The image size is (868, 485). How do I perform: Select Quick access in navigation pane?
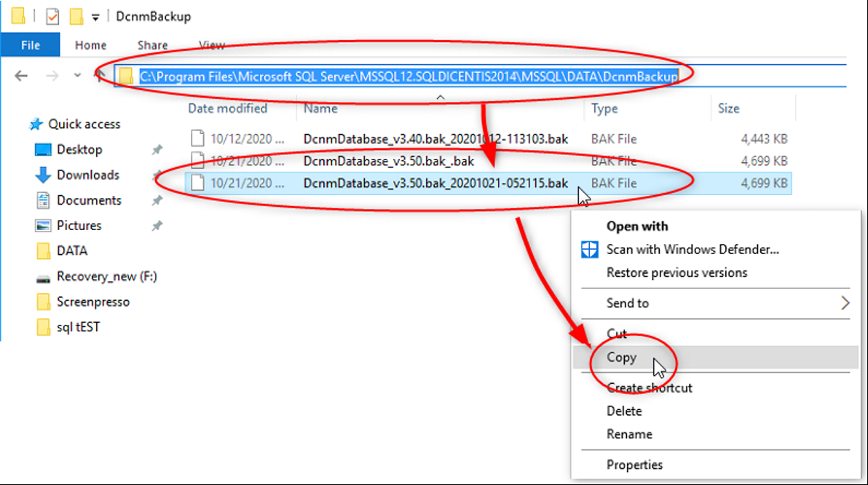(84, 124)
